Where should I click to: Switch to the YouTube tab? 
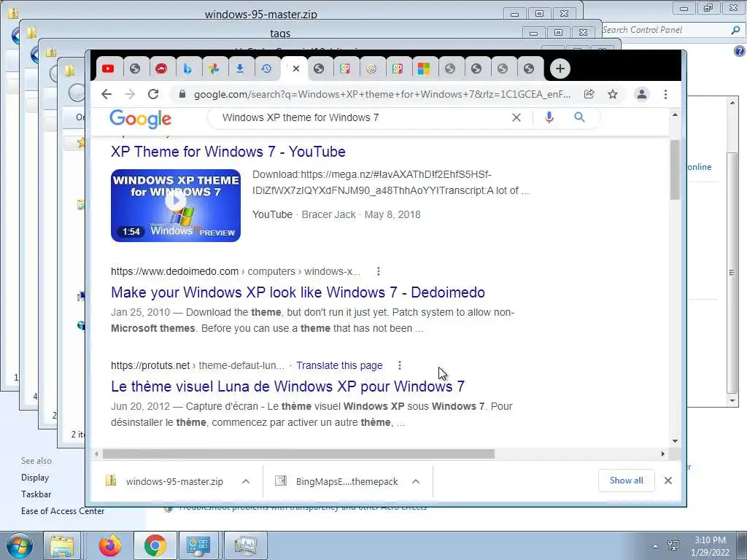tap(108, 69)
